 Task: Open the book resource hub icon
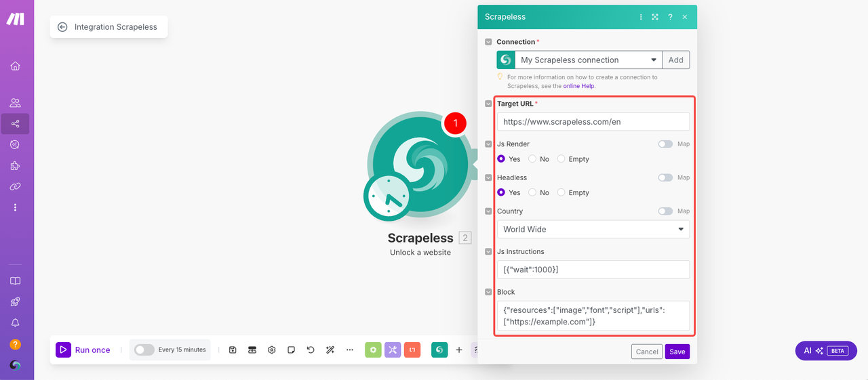point(15,281)
